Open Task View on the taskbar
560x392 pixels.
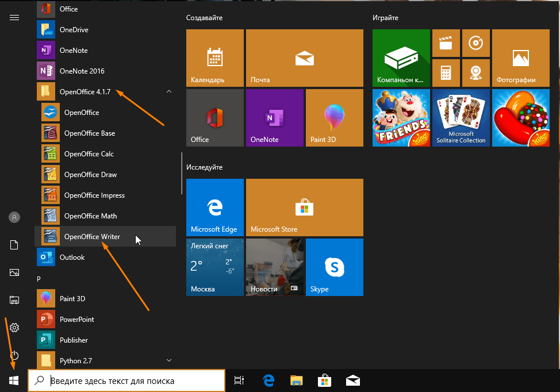(x=239, y=381)
